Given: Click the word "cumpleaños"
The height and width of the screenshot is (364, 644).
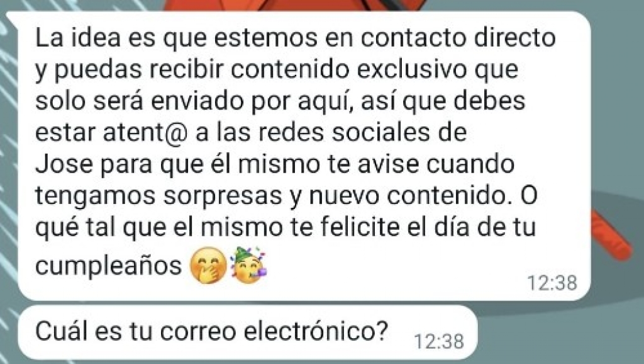Looking at the screenshot, I should 108,266.
